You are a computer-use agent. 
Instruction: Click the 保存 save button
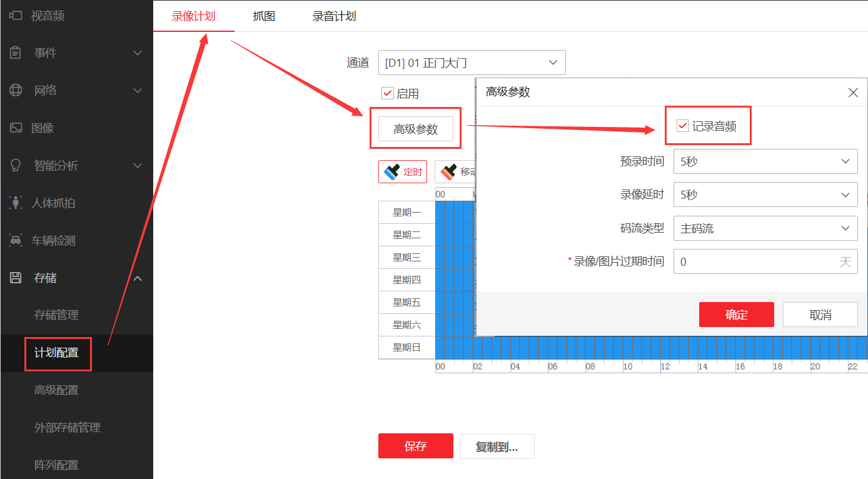[415, 446]
